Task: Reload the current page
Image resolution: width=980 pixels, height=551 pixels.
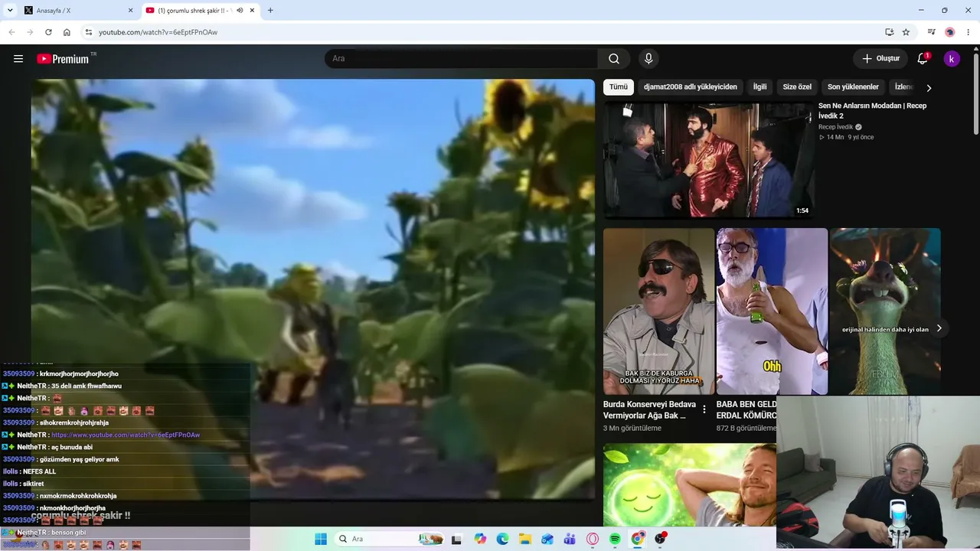Action: point(48,32)
